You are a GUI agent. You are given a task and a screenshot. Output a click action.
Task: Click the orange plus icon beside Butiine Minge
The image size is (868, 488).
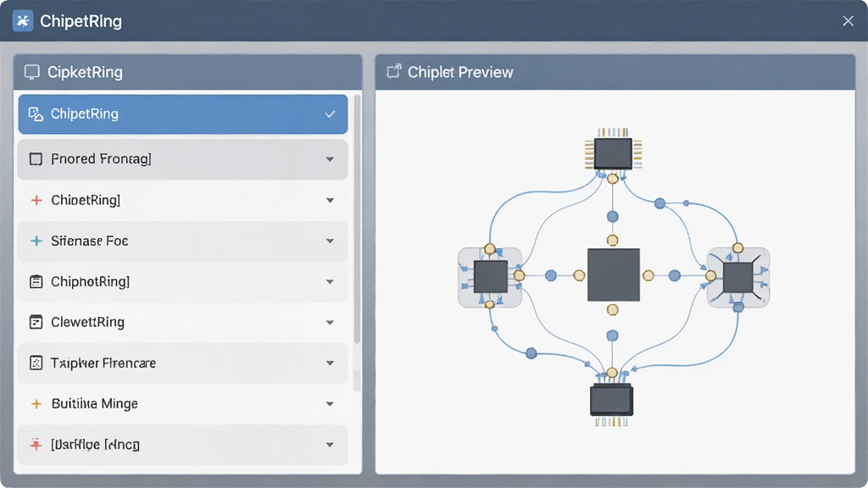coord(36,404)
